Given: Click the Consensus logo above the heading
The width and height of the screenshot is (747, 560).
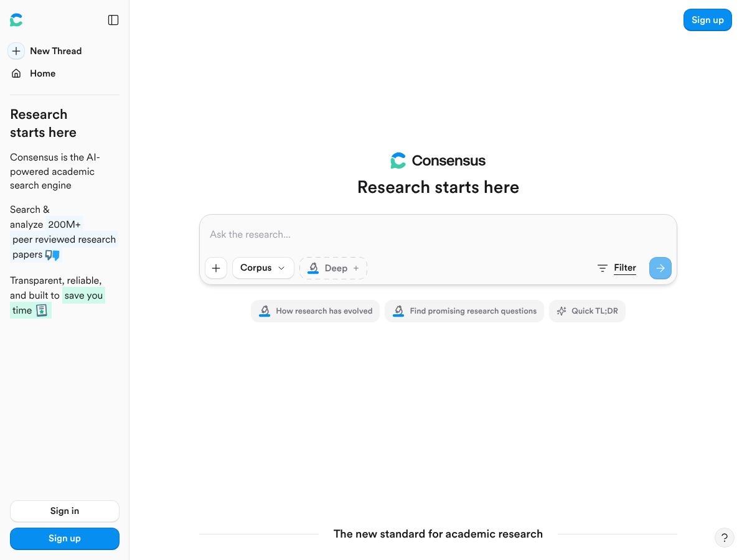Looking at the screenshot, I should pyautogui.click(x=438, y=161).
